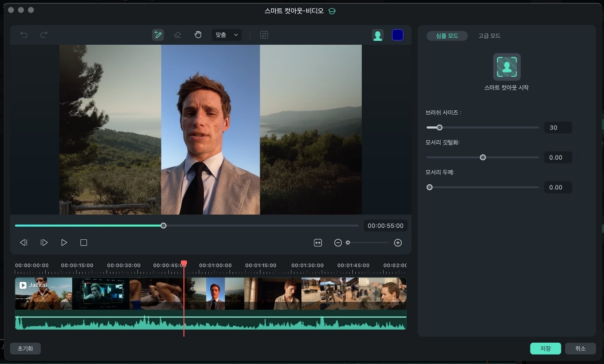Cancel with the 취소 button
The image size is (604, 364).
tap(581, 348)
